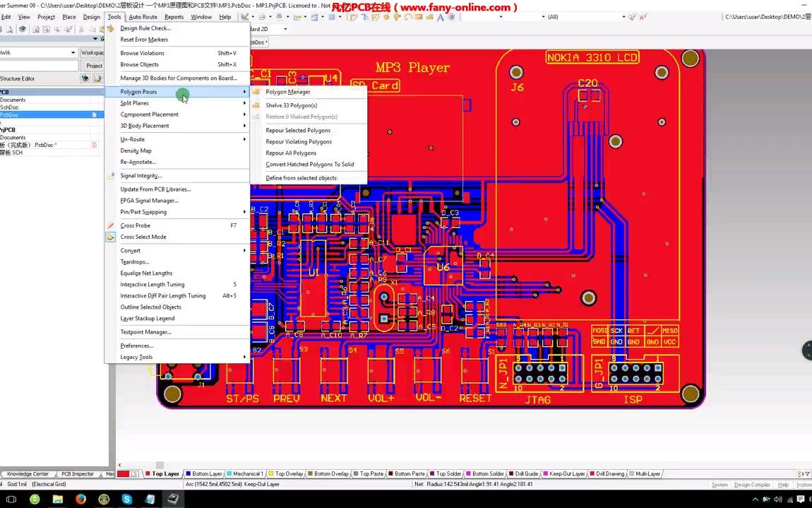Click the Workspace button in the Projects panel
812x508 pixels.
(x=93, y=52)
